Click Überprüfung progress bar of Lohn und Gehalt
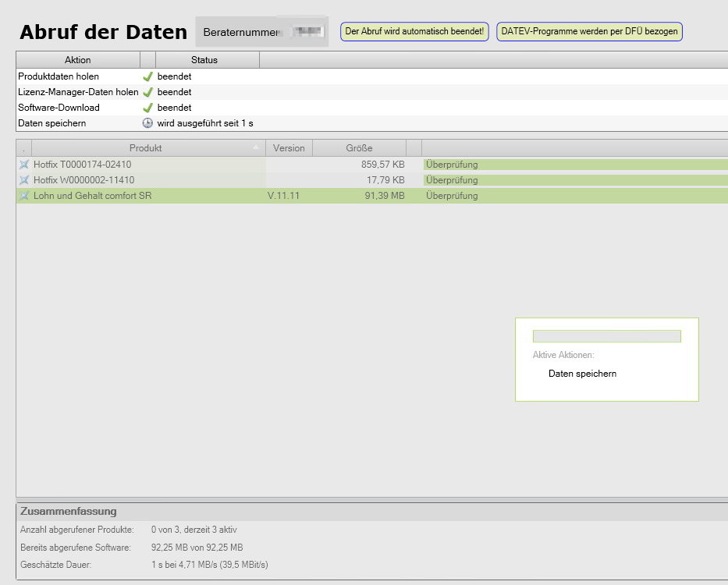728x585 pixels. (575, 196)
